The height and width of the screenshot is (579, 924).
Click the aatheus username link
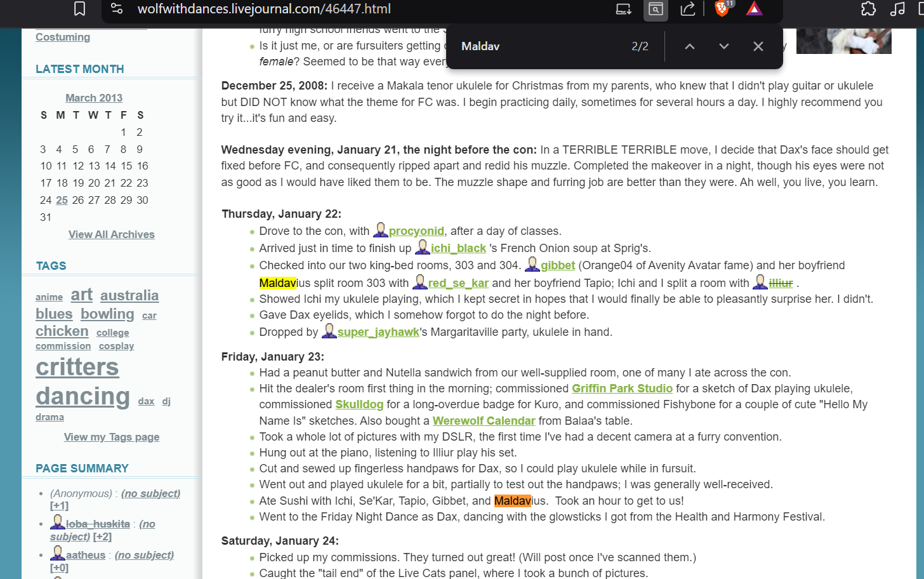point(86,555)
